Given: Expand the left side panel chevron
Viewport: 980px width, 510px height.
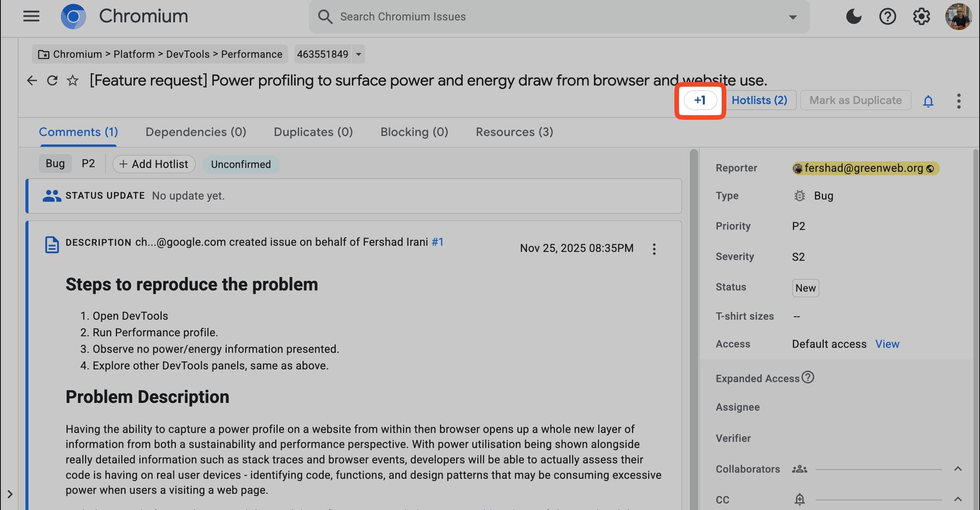Looking at the screenshot, I should click(x=10, y=494).
